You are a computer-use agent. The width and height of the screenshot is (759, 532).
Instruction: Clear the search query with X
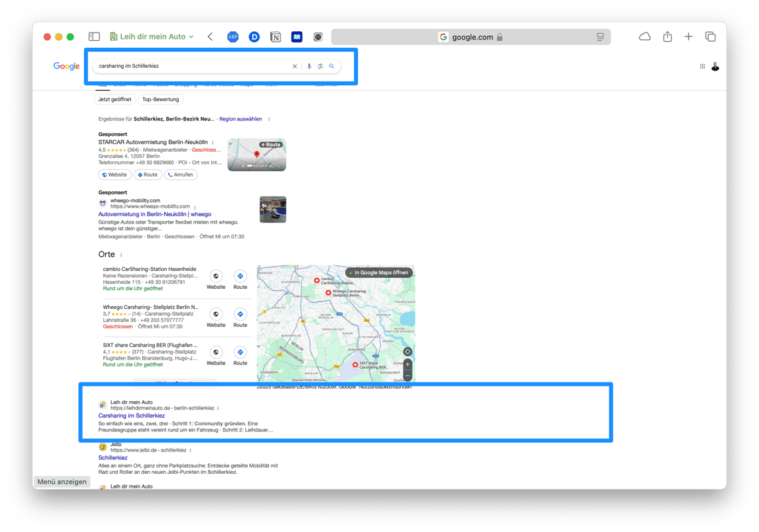pos(295,66)
